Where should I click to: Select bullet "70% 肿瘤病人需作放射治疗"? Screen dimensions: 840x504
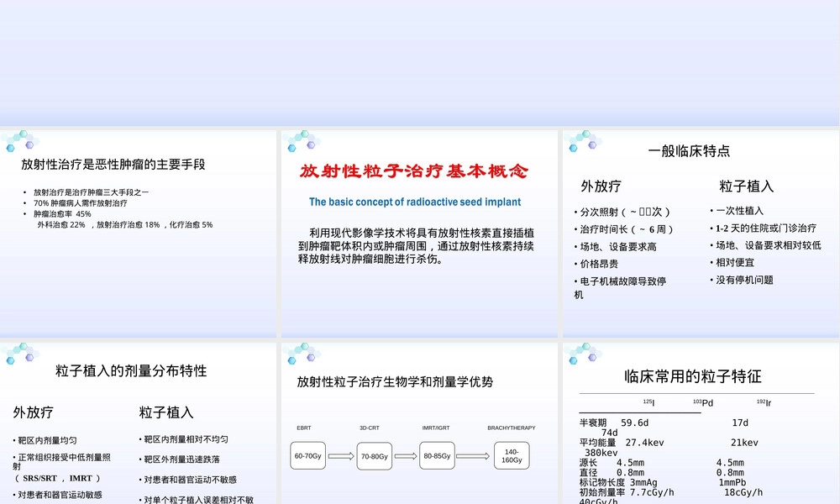click(81, 203)
